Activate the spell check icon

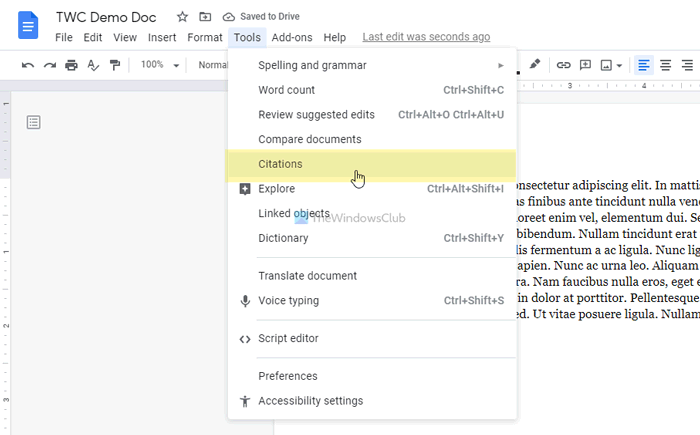tap(93, 65)
